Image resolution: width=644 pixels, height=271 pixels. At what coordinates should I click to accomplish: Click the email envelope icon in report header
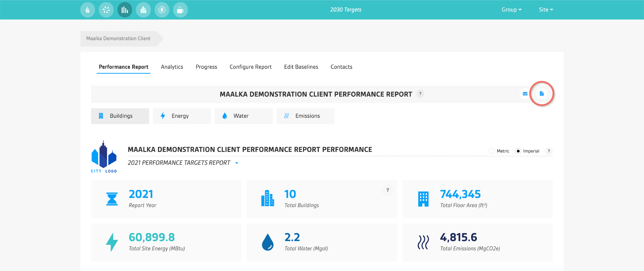tap(525, 94)
